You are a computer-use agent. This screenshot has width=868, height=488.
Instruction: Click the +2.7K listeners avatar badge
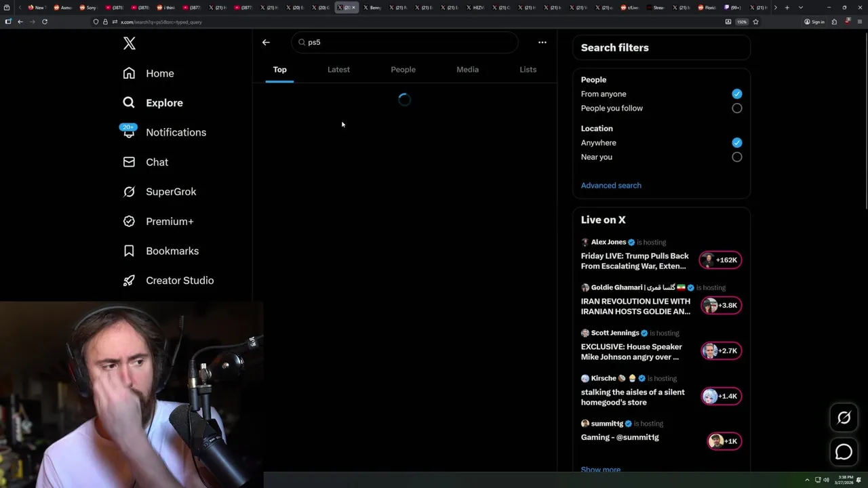click(x=720, y=350)
